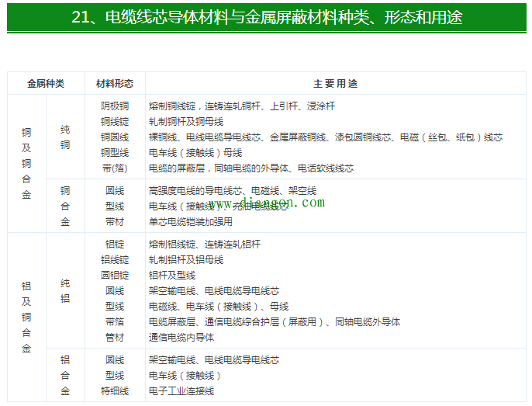The width and height of the screenshot is (532, 406).
Task: Select the 材料形态 column header
Action: tap(114, 84)
